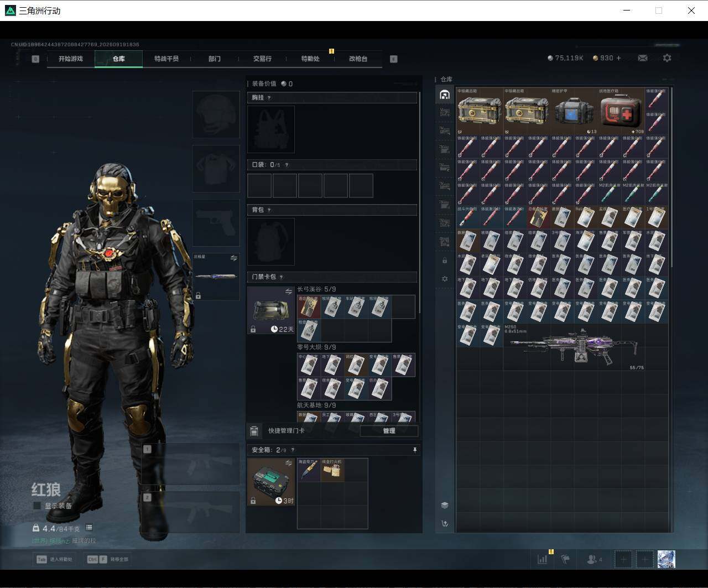The width and height of the screenshot is (708, 588).
Task: Click the help mark next to 门禁卡包
Action: click(x=281, y=277)
